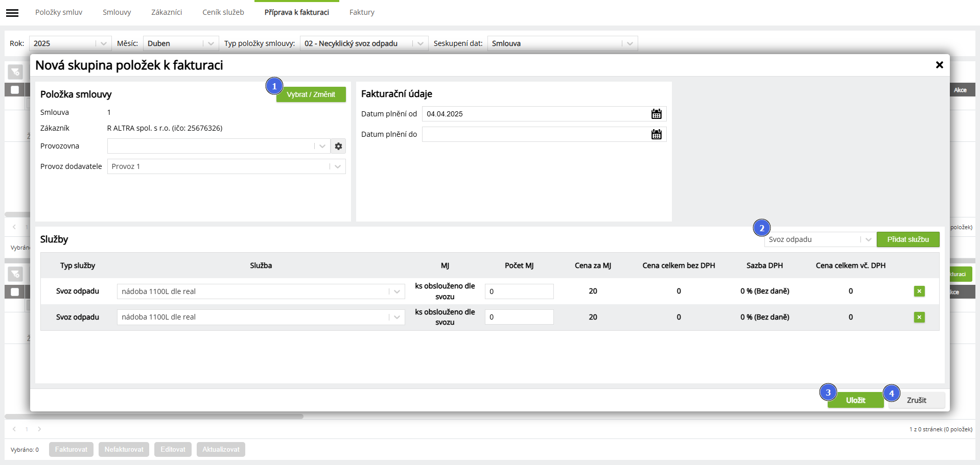This screenshot has width=980, height=465.
Task: Expand the Měsíc dropdown showing Duben
Action: tap(181, 43)
